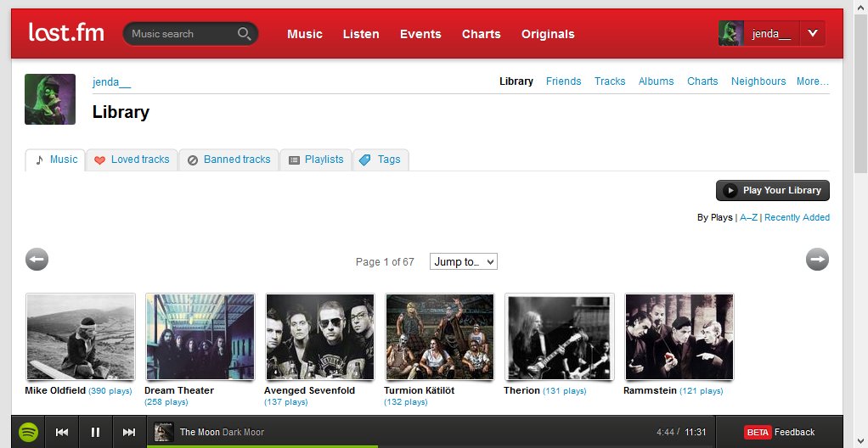Sort library By Plays
Screen dimensions: 868x448
[714, 217]
